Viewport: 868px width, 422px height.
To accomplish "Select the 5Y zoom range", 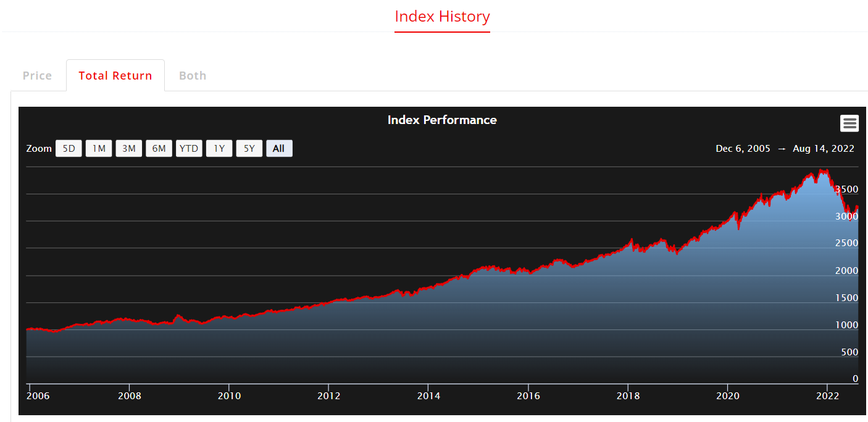I will (249, 149).
